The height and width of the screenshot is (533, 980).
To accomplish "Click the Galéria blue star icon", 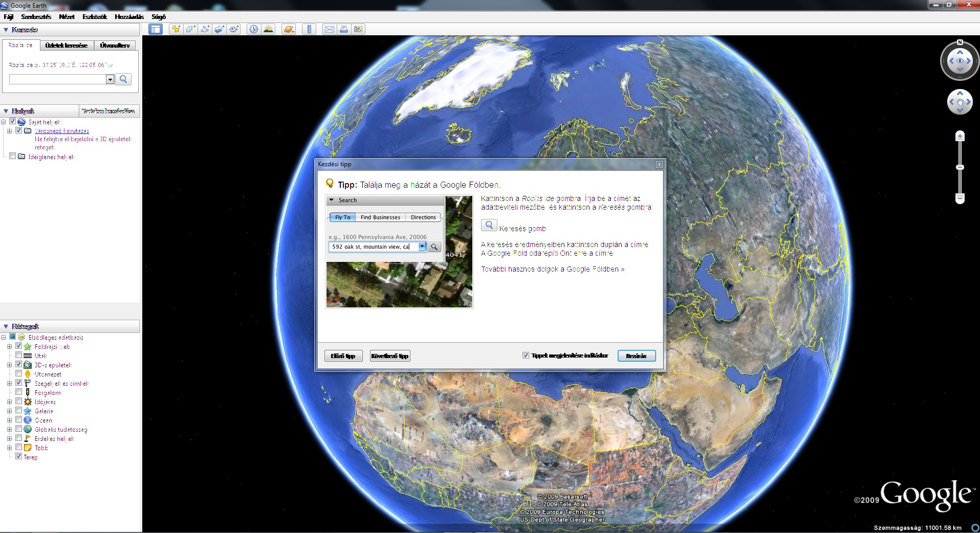I will [x=28, y=411].
